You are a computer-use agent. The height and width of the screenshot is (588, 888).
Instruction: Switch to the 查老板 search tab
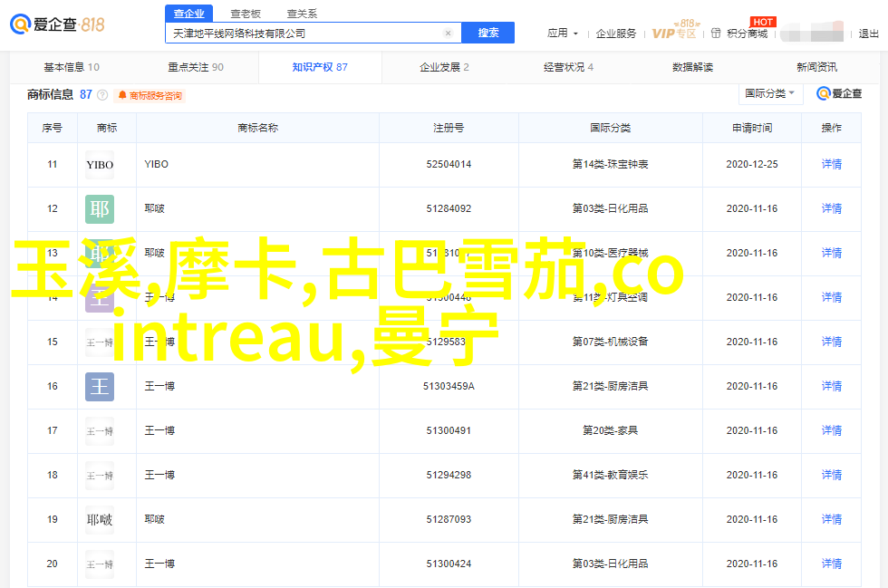coord(246,14)
